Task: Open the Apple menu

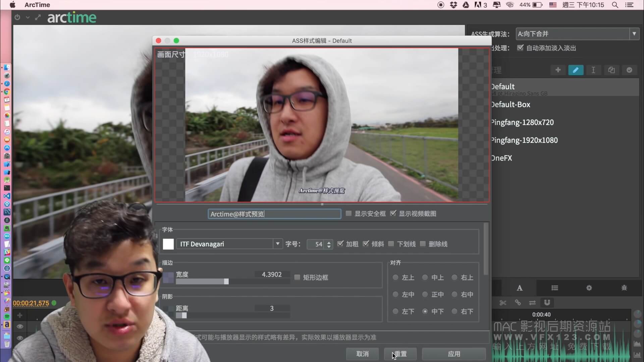Action: (12, 5)
